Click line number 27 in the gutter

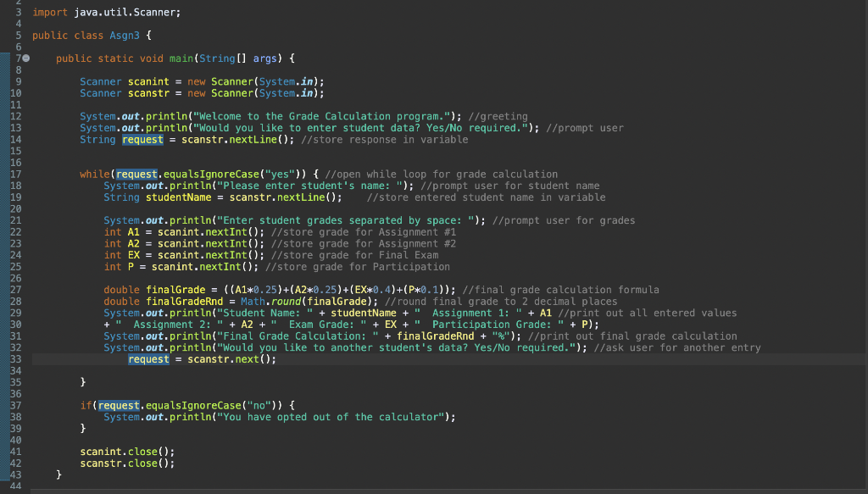16,291
